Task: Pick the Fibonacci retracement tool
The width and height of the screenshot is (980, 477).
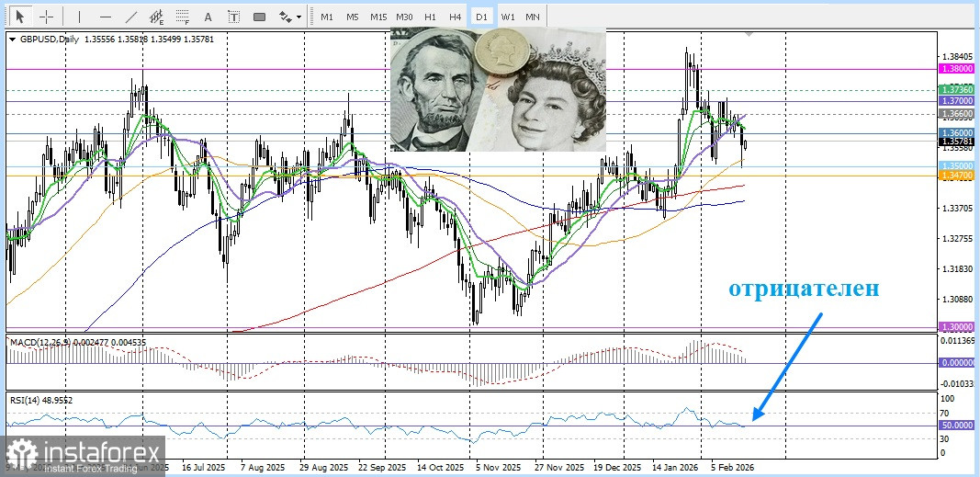Action: pyautogui.click(x=183, y=17)
